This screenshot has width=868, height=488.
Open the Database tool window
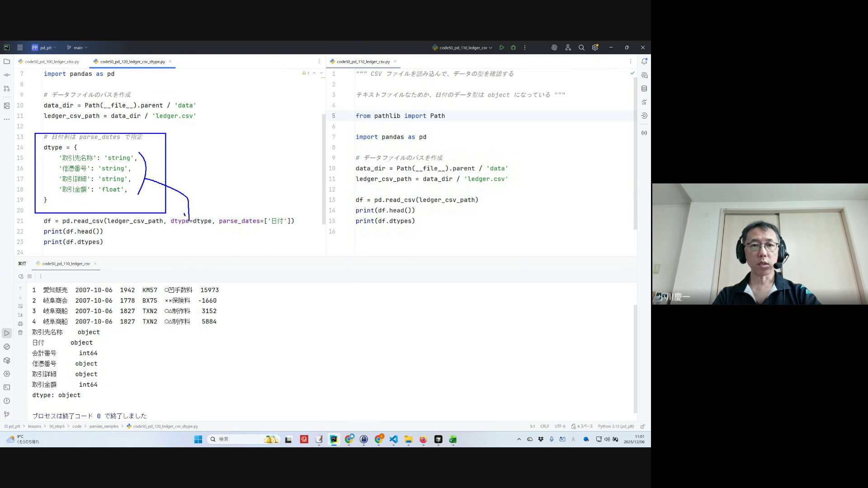[x=644, y=89]
